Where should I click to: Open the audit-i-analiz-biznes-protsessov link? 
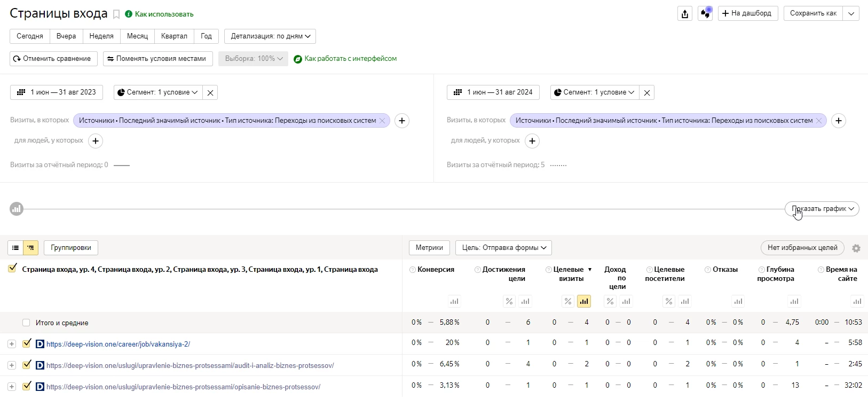[x=190, y=366]
